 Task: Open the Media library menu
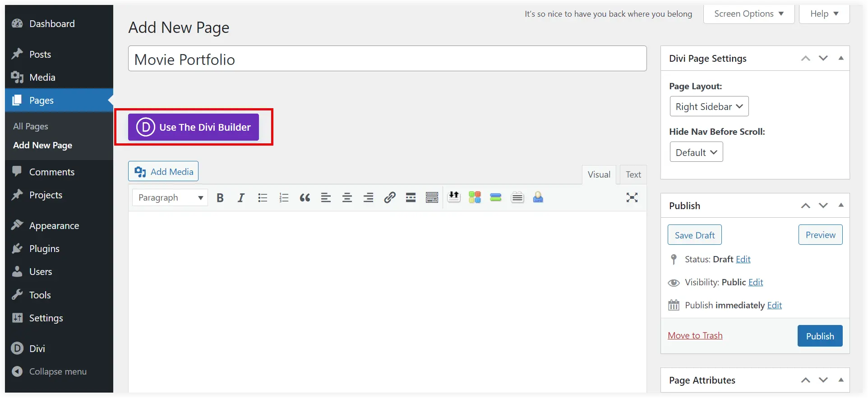(59, 78)
